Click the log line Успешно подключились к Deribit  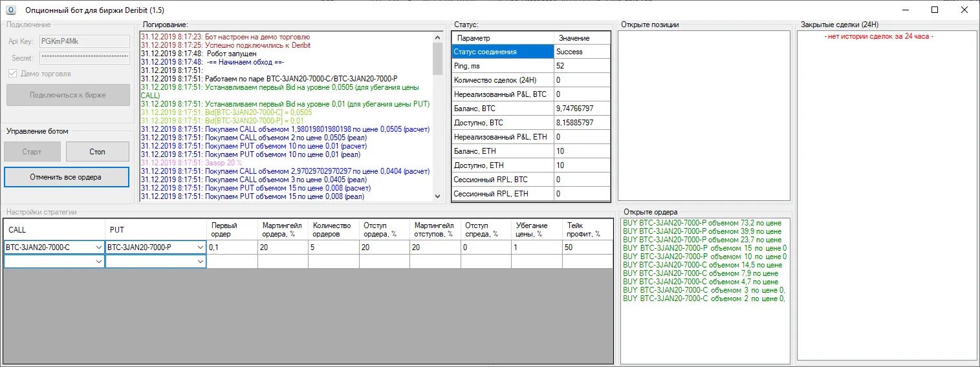coord(226,45)
